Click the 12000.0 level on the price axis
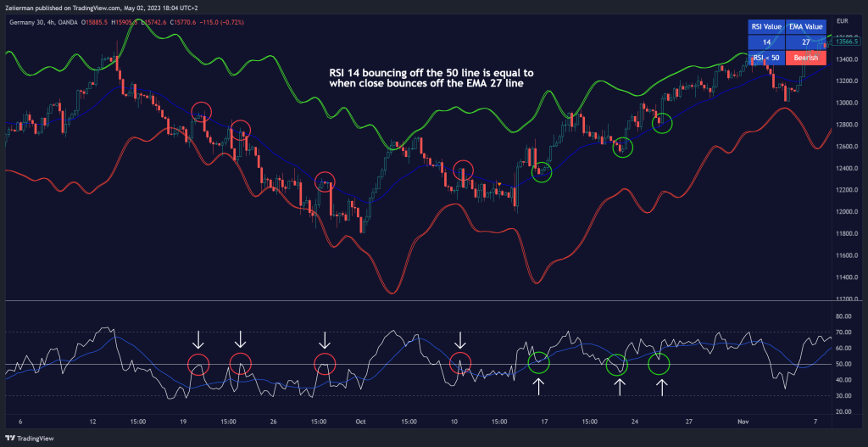Image resolution: width=868 pixels, height=447 pixels. 844,211
